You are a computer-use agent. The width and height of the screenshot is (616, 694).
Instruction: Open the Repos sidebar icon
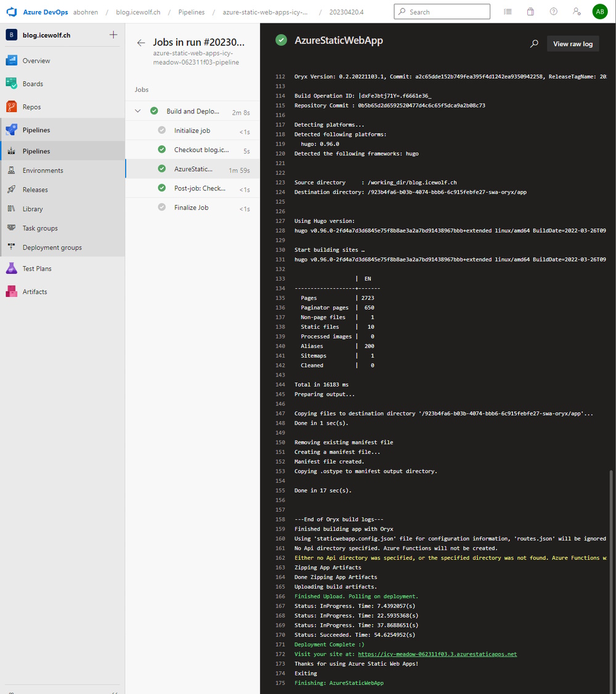click(x=12, y=106)
